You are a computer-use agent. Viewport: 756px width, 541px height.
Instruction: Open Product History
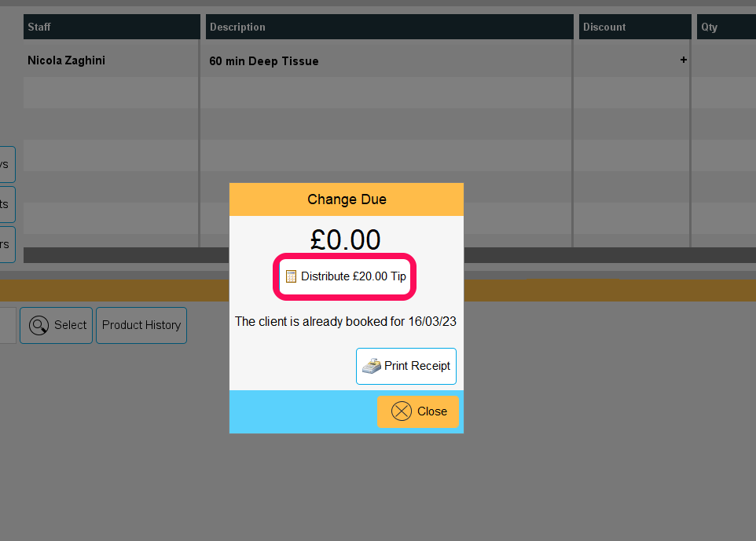click(141, 326)
